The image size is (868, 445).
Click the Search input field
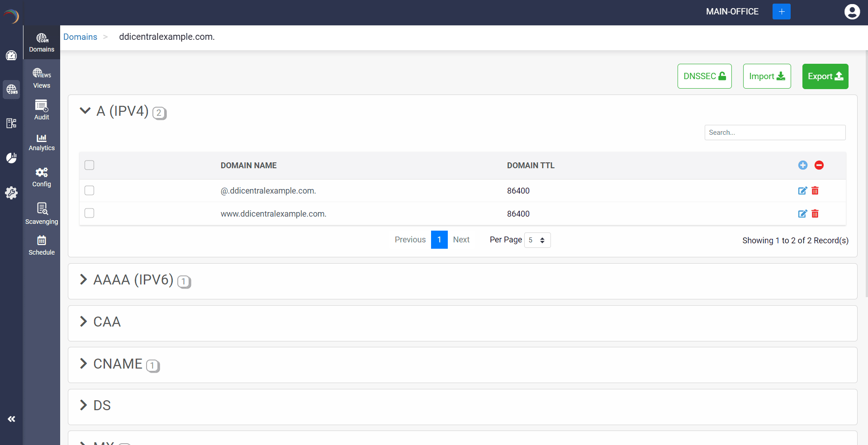[775, 133]
